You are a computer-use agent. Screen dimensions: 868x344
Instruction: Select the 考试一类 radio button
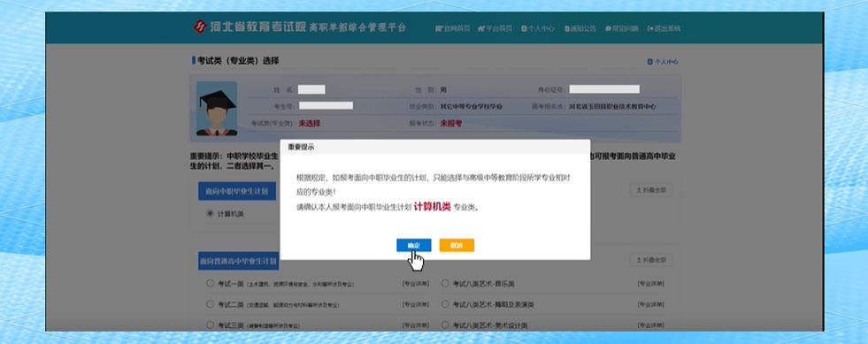coord(210,283)
